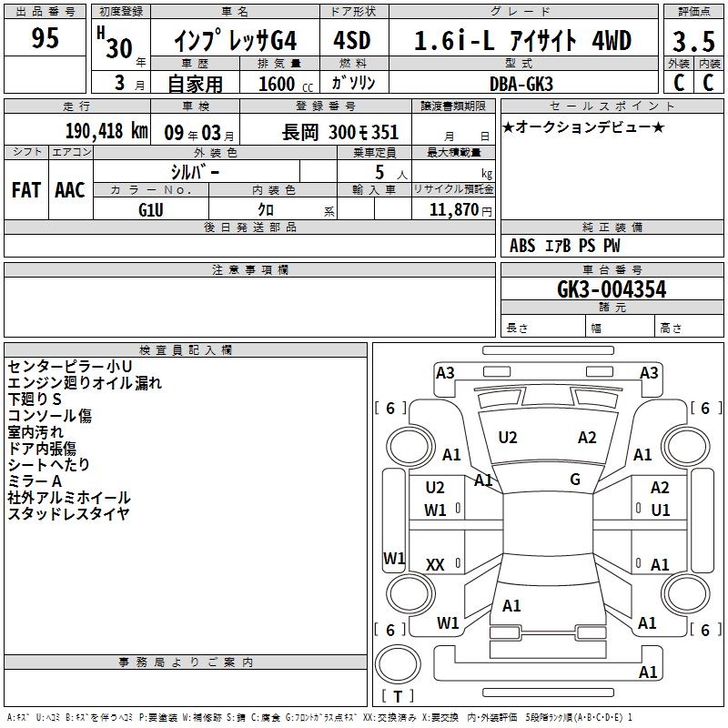Click the top-left A3 bumper mark
The width and height of the screenshot is (728, 728).
coord(445,372)
